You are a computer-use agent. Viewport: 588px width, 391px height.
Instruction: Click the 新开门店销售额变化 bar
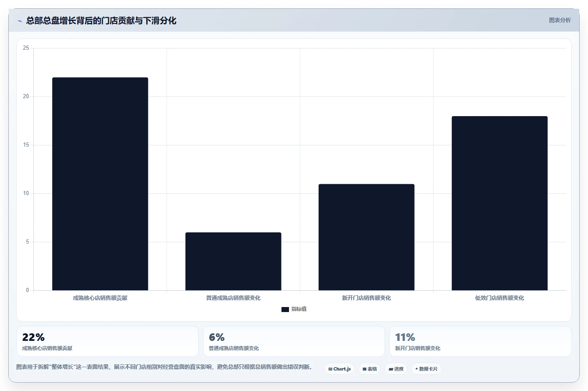(367, 237)
